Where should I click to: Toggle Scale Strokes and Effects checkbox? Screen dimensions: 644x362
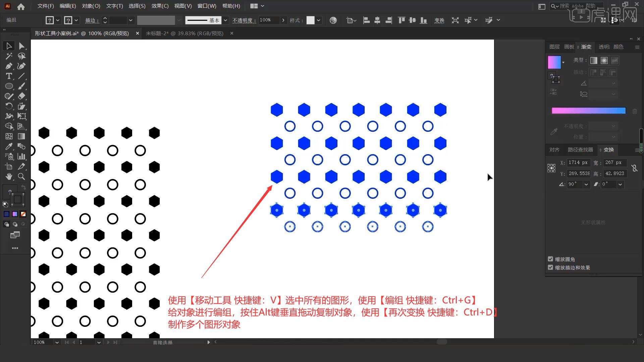click(550, 267)
